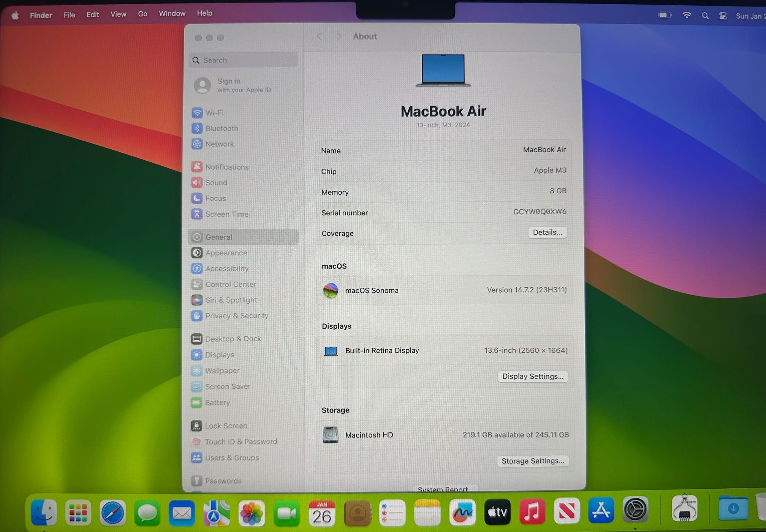Open Mail from the Dock
This screenshot has width=766, height=532.
pyautogui.click(x=182, y=513)
